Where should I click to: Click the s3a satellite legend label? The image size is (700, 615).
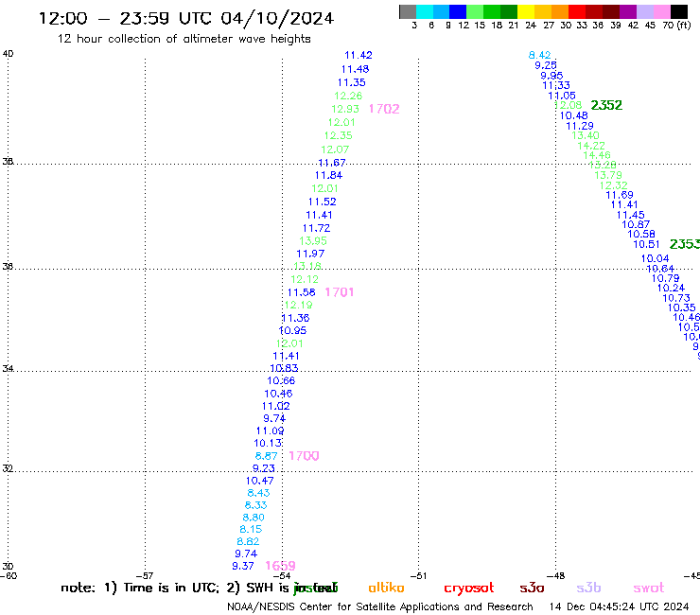(x=532, y=588)
